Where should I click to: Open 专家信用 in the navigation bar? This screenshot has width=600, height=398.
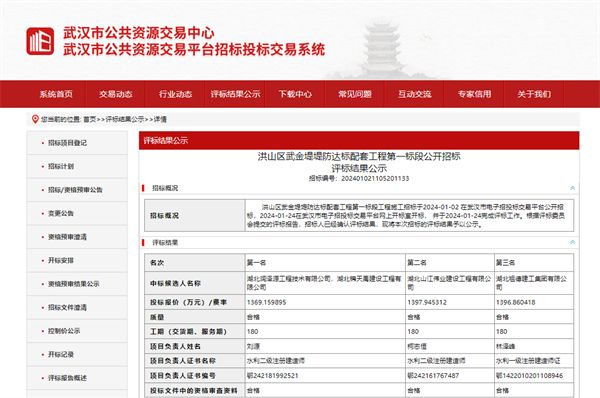pyautogui.click(x=474, y=94)
